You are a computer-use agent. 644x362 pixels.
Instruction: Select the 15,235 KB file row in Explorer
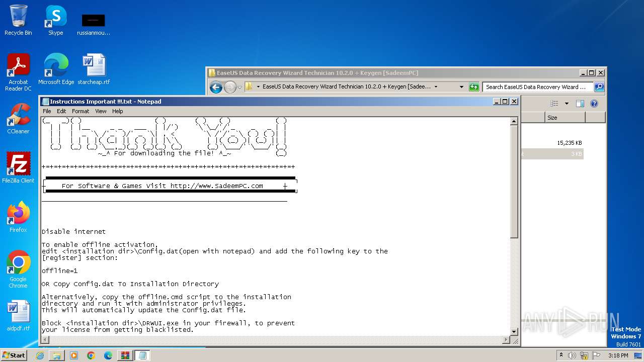pos(552,143)
